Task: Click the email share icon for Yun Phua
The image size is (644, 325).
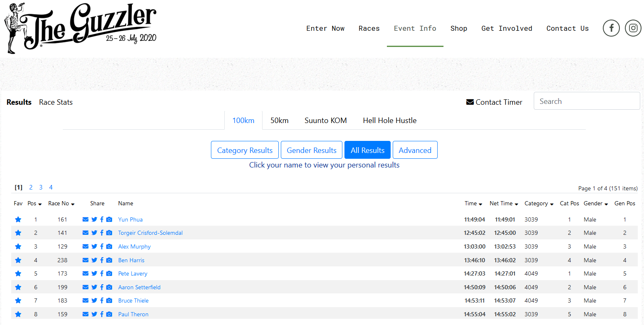Action: tap(85, 219)
